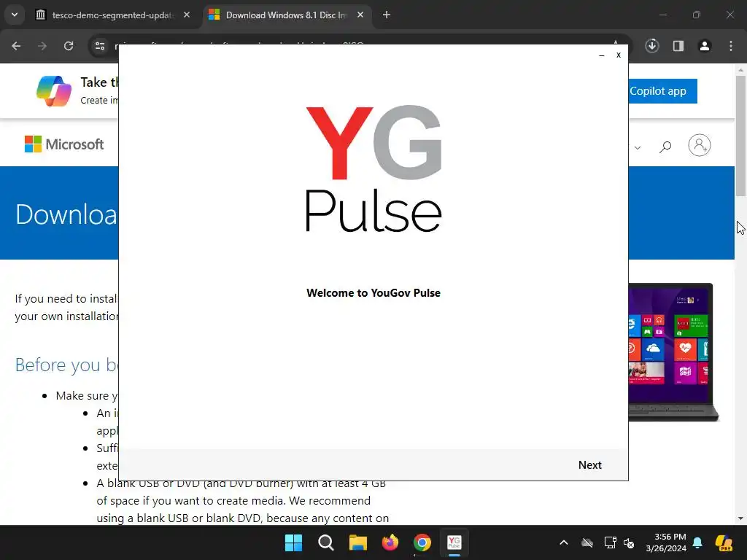
Task: Reload the Chrome page
Action: 69,46
